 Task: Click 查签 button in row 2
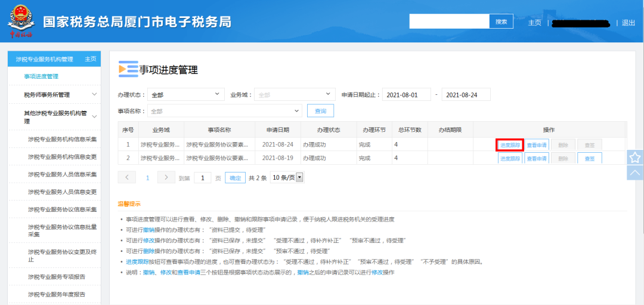click(x=590, y=158)
